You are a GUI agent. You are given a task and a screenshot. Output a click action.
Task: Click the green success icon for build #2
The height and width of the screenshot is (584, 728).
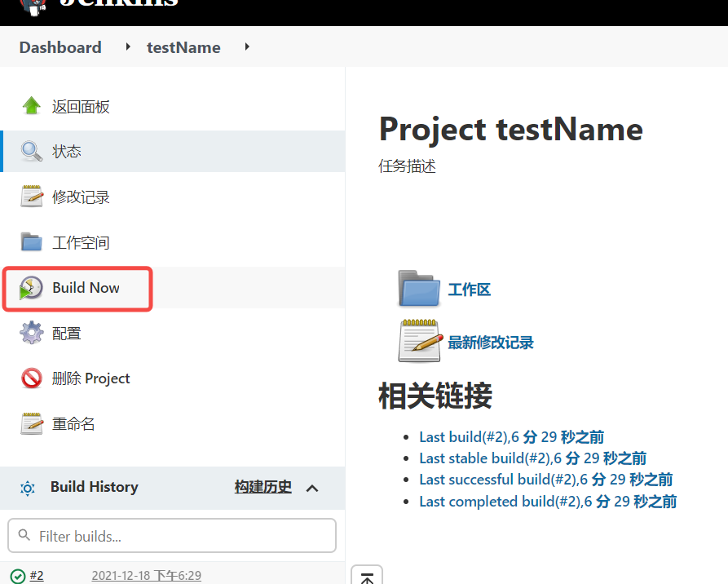coord(18,576)
